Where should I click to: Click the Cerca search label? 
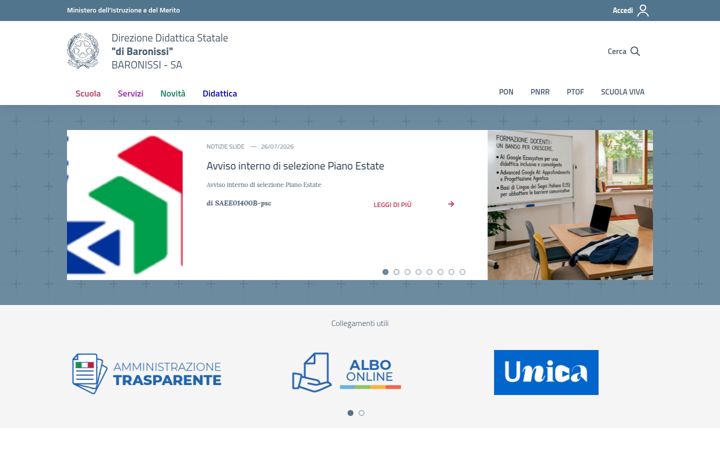point(617,51)
